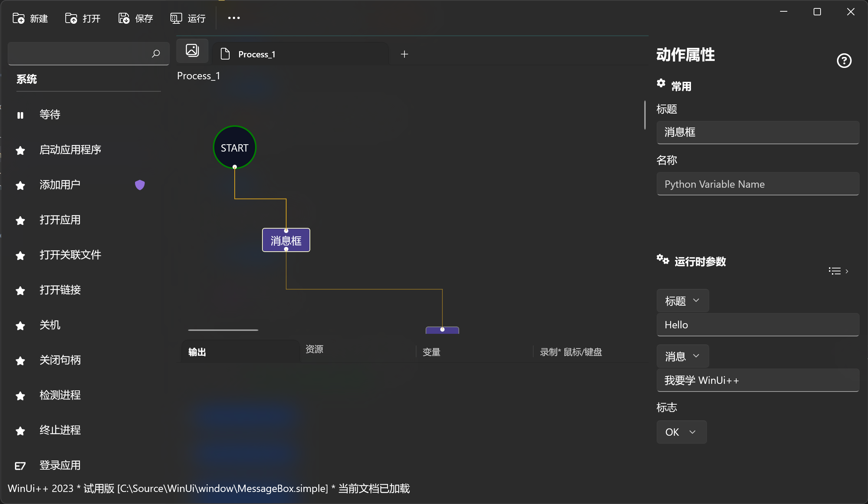Screen dimensions: 868x504
Task: Click the 保存 (Save) toolbar icon
Action: [x=123, y=18]
